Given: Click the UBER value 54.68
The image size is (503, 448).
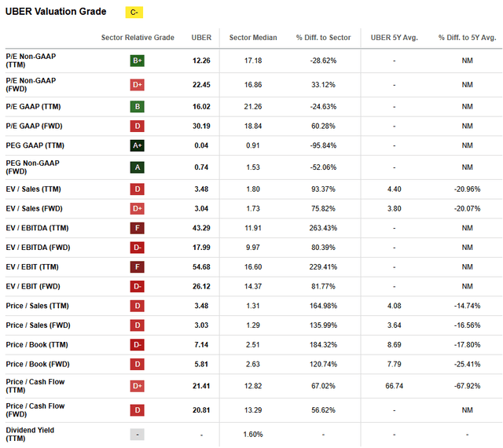Looking at the screenshot, I should point(201,267).
